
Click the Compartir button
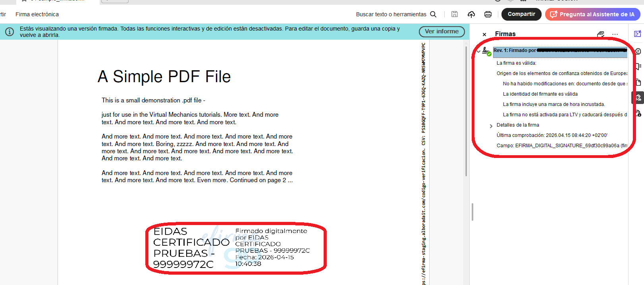tap(521, 14)
